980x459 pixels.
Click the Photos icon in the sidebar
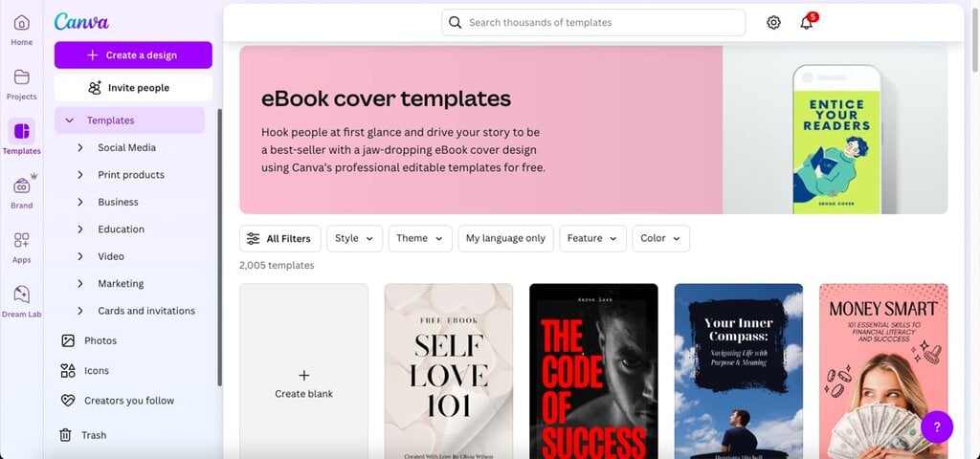pyautogui.click(x=68, y=340)
